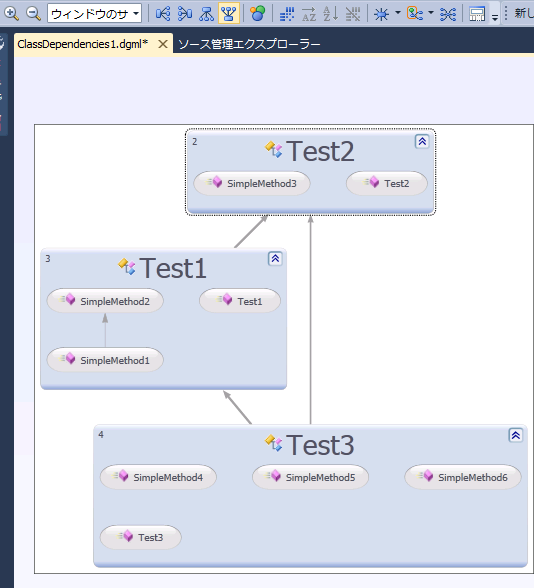
Task: Switch to ソース管理エクスプローラー tab
Action: (249, 44)
